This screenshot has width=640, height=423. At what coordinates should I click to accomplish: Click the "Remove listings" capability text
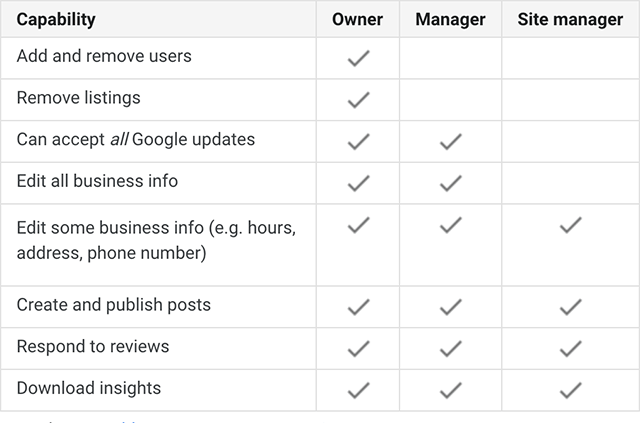[x=78, y=98]
